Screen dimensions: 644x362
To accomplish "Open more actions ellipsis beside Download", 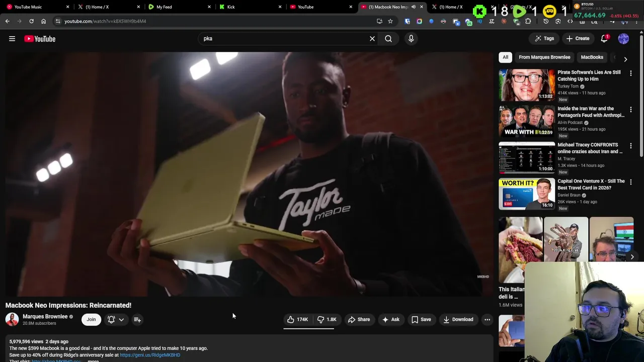I will pos(487,319).
